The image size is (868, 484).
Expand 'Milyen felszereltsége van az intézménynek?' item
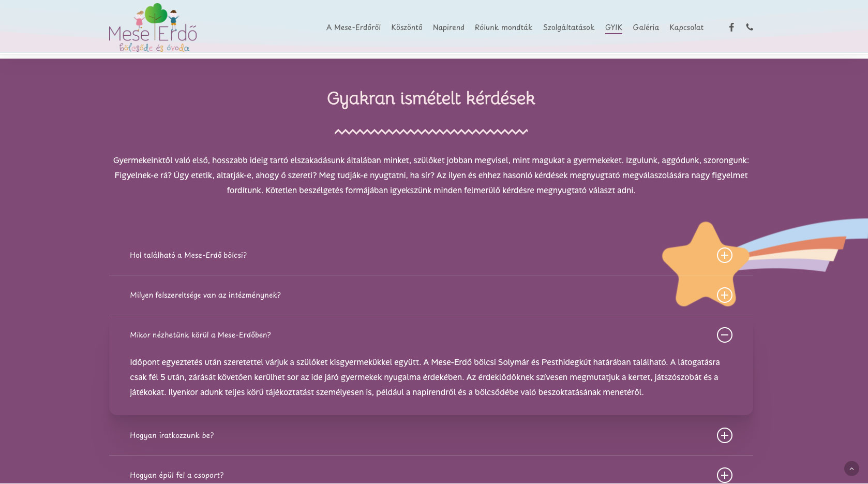coord(205,295)
